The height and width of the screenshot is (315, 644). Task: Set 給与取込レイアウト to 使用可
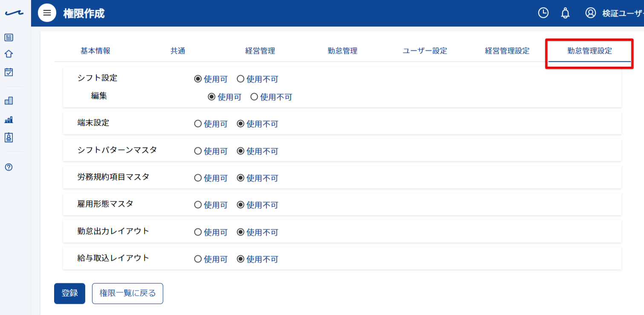(198, 259)
